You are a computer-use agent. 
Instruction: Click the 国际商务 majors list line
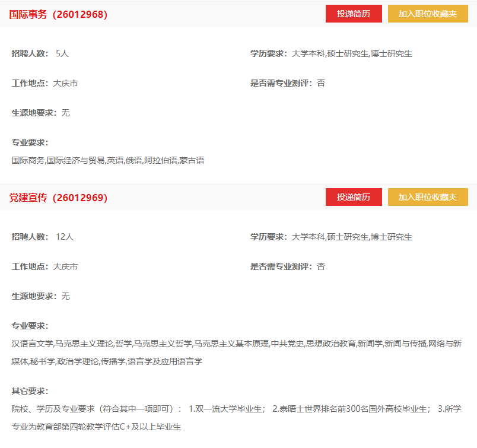[x=108, y=160]
